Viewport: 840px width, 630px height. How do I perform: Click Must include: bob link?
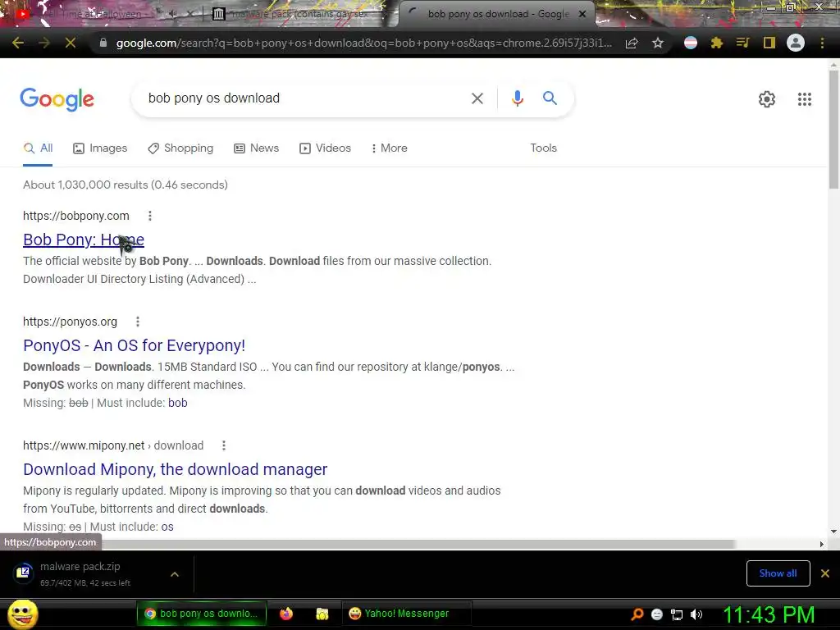point(178,403)
